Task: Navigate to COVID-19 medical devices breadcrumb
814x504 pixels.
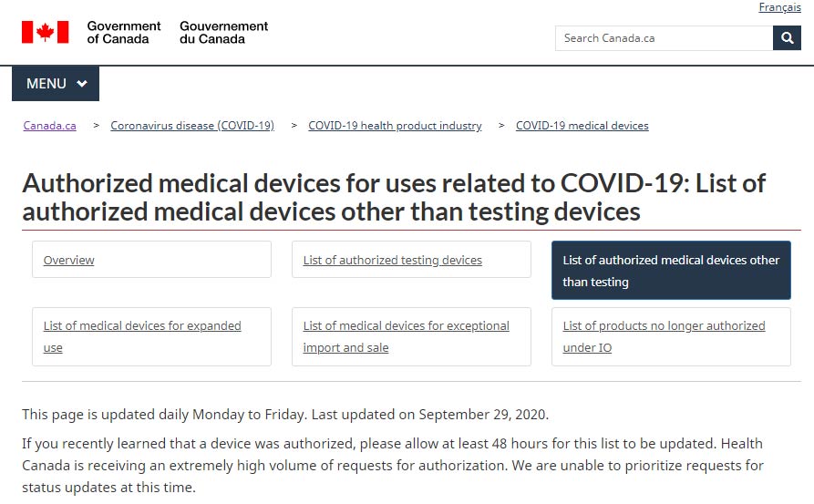Action: (x=582, y=126)
